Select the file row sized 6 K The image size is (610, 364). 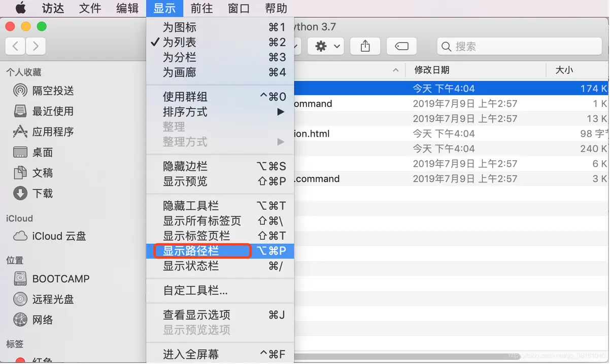pos(451,164)
